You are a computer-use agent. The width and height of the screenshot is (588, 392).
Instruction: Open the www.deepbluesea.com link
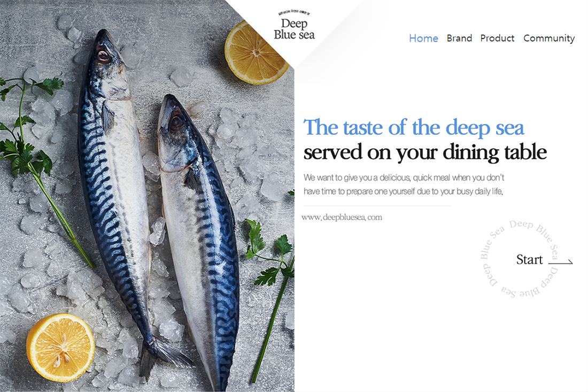(x=342, y=217)
